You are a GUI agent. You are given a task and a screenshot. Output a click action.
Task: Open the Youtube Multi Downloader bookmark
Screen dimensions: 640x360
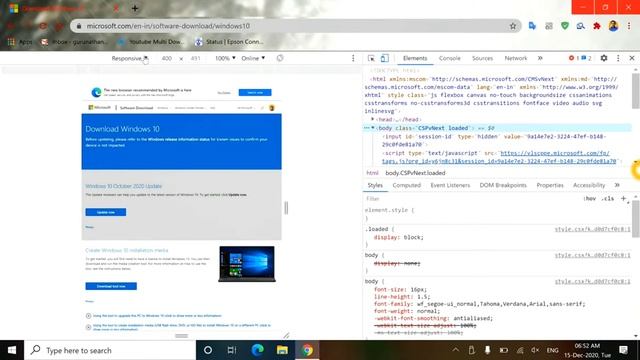[x=151, y=42]
